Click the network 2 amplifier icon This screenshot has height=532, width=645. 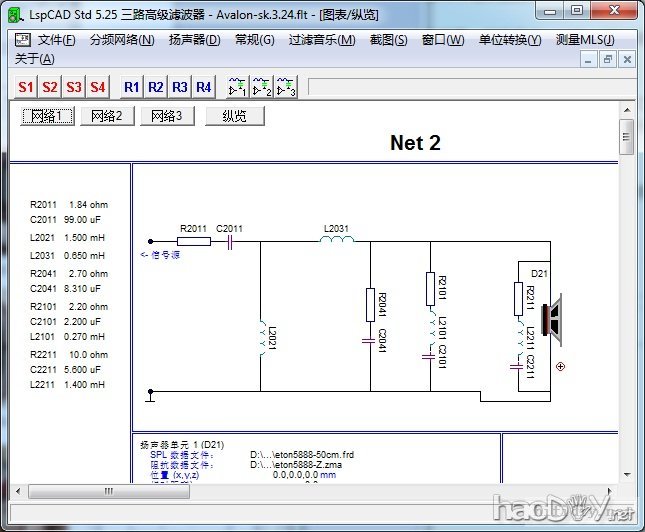coord(261,87)
